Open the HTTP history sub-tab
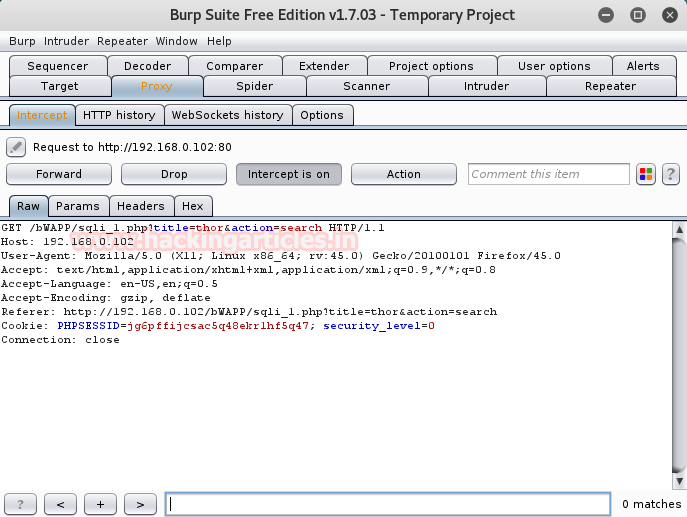This screenshot has width=687, height=517. tap(119, 115)
